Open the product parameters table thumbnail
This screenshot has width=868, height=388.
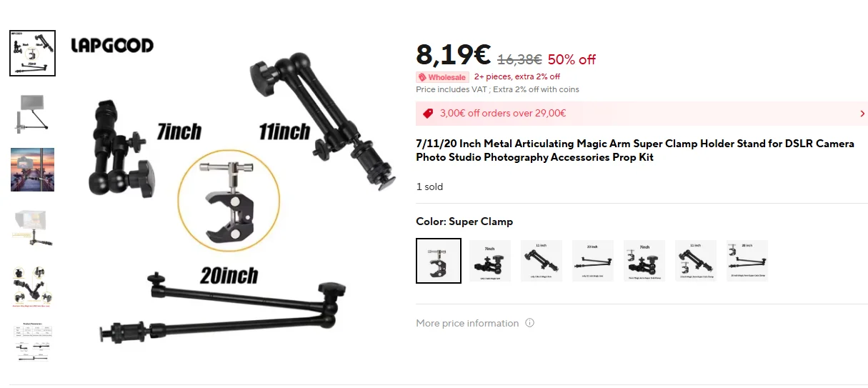(x=32, y=344)
